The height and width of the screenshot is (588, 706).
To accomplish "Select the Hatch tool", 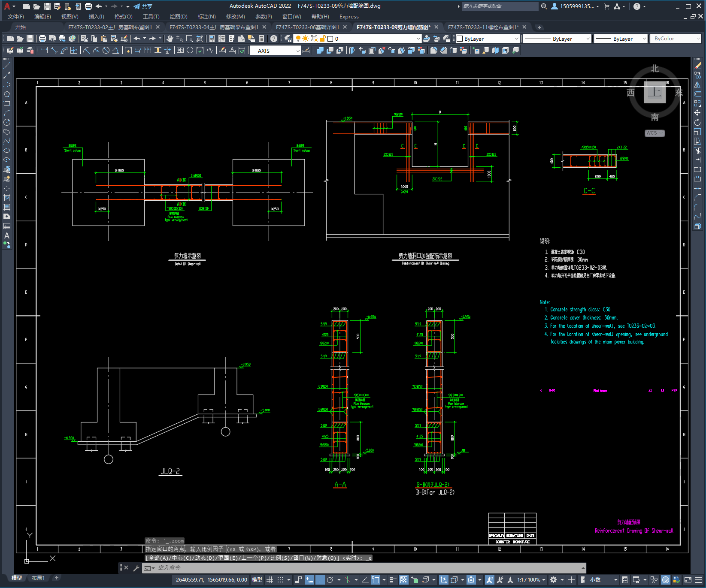I will click(x=7, y=198).
